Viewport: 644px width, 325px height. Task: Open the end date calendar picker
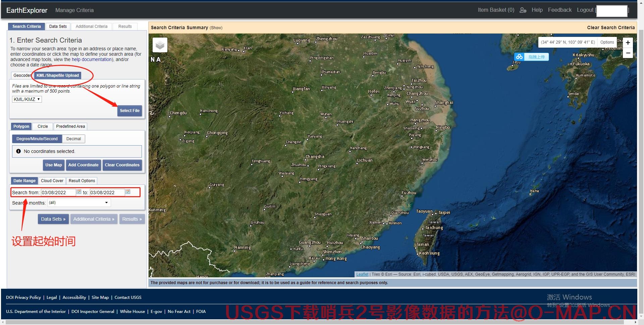pos(128,192)
